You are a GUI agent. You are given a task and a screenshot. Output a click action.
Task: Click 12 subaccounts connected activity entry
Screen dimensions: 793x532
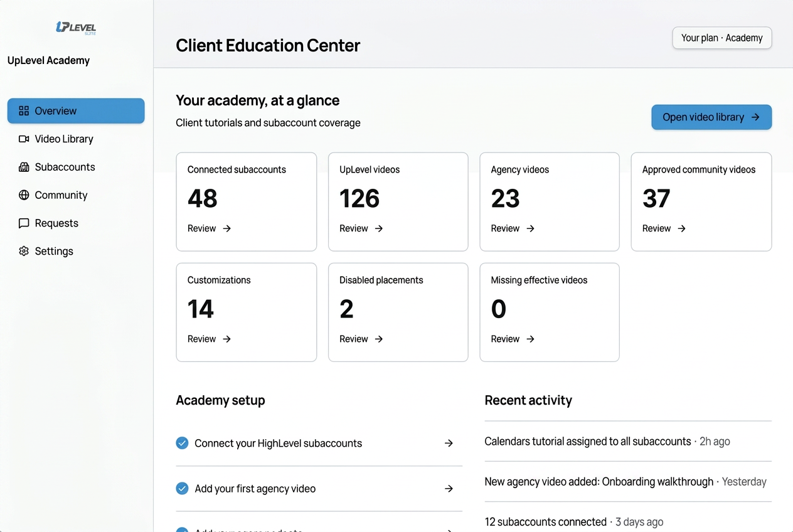(x=628, y=522)
